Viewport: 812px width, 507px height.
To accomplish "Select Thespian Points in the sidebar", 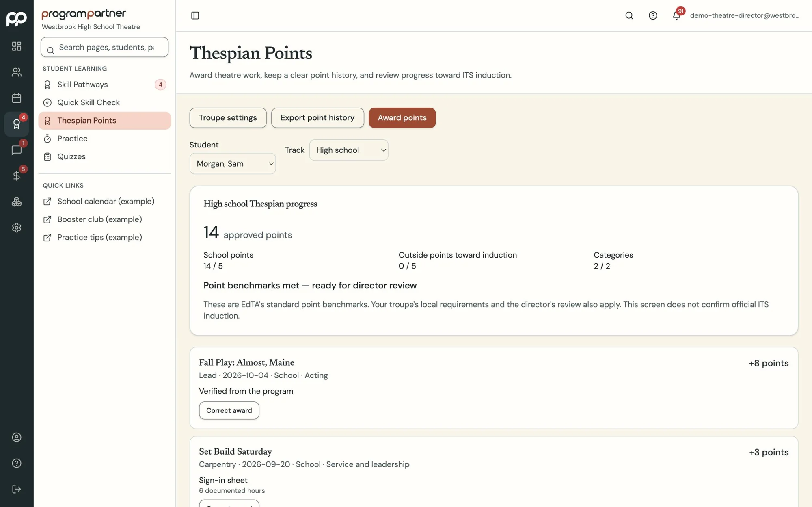I will click(x=104, y=121).
